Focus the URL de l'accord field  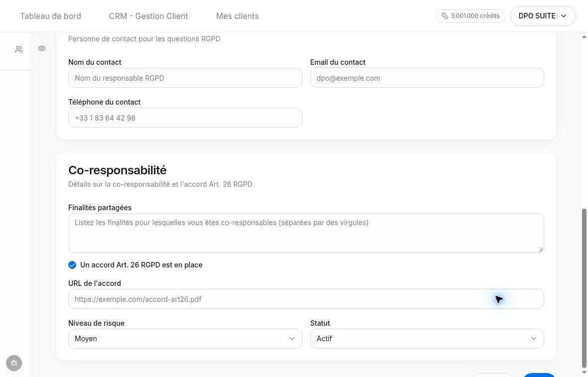click(x=306, y=299)
